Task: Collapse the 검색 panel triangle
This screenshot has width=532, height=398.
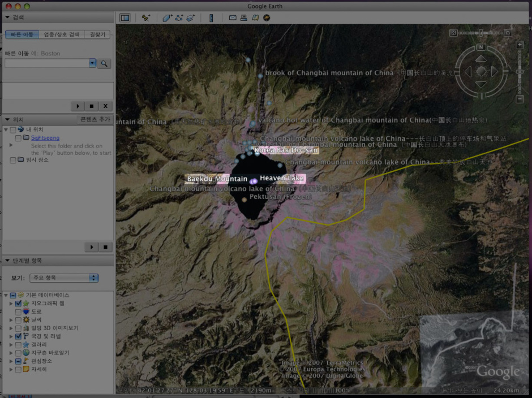Action: 7,18
